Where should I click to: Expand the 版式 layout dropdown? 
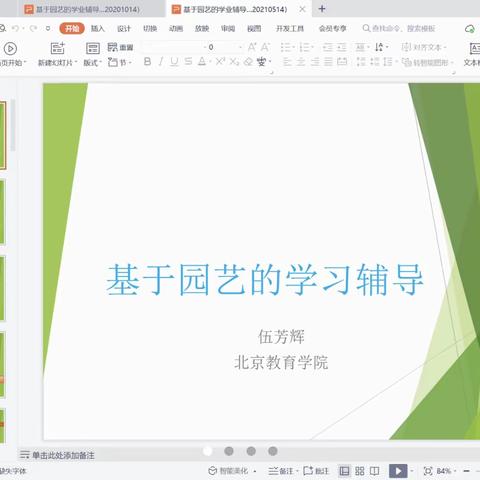point(100,62)
